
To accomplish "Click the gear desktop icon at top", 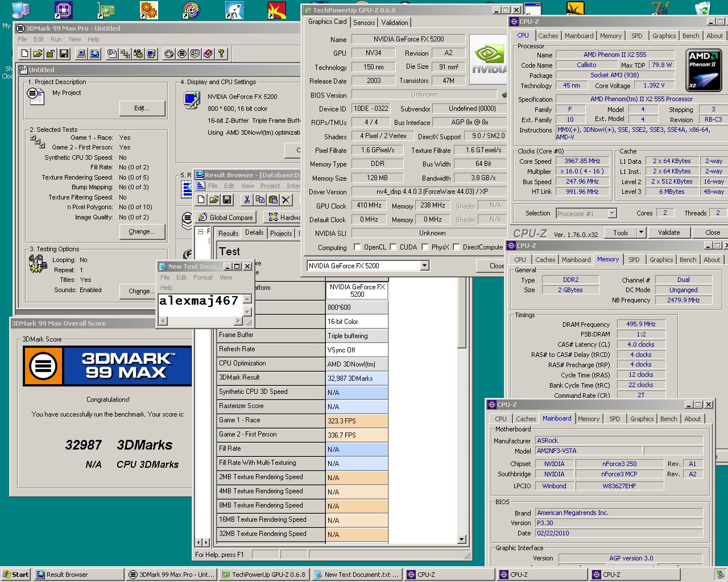I will click(148, 10).
